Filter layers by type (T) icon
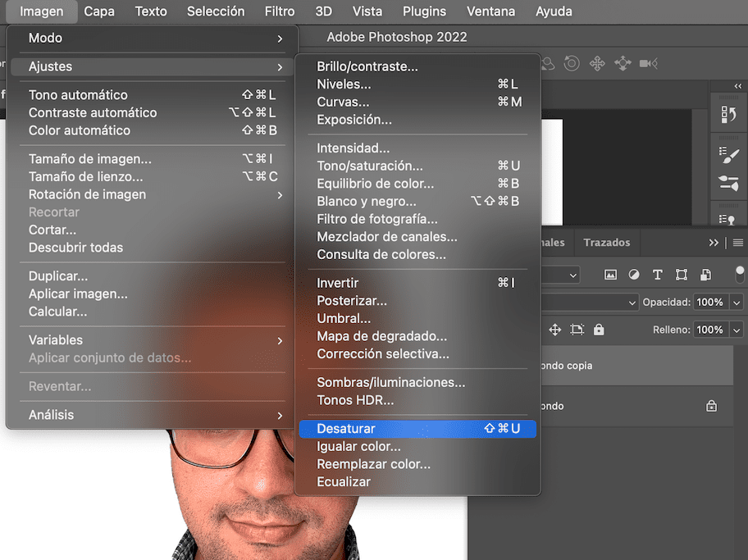The width and height of the screenshot is (748, 560). 657,275
